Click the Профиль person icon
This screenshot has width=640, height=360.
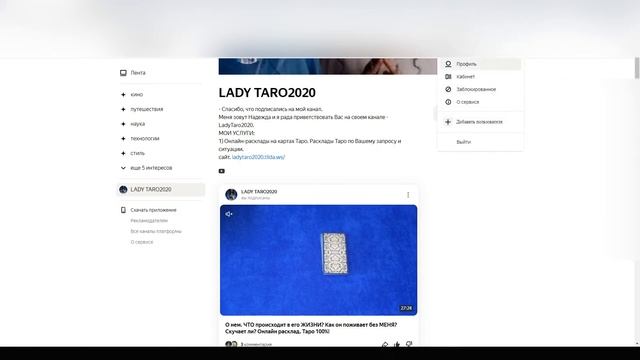coord(448,64)
